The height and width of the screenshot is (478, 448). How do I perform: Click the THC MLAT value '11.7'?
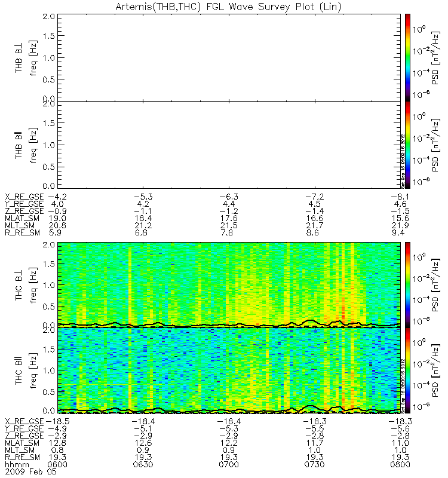(x=315, y=443)
